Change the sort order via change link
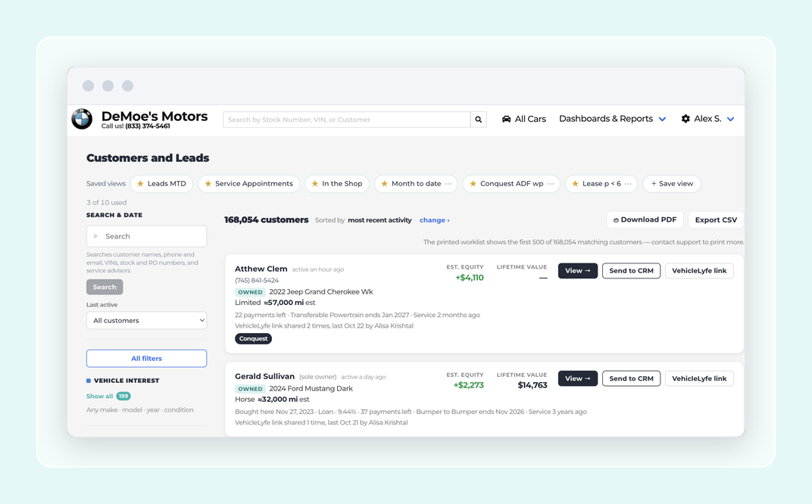The width and height of the screenshot is (812, 504). click(x=435, y=220)
